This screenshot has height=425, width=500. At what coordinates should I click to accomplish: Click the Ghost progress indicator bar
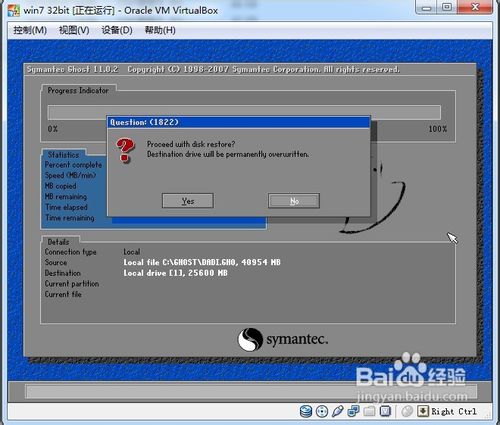(x=244, y=112)
